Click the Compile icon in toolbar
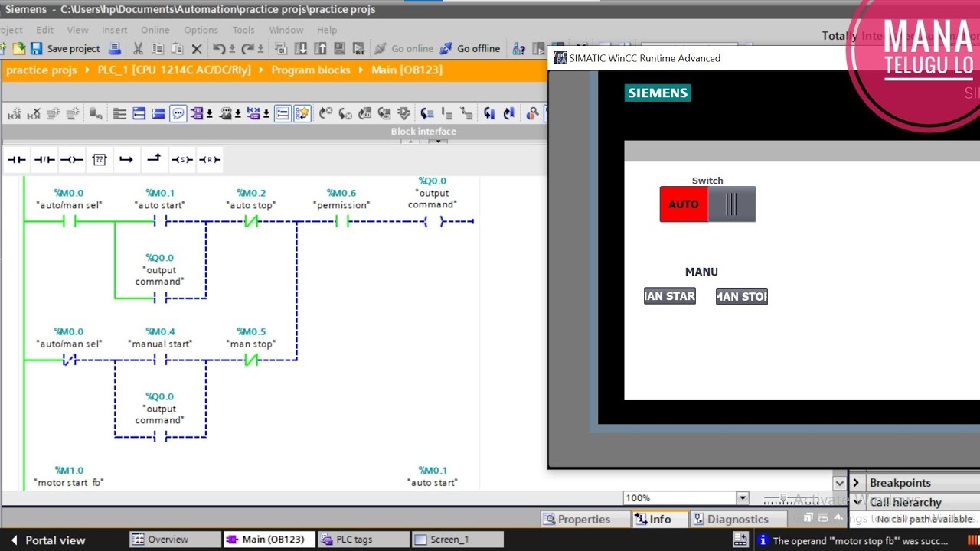This screenshot has height=551, width=980. (x=281, y=48)
